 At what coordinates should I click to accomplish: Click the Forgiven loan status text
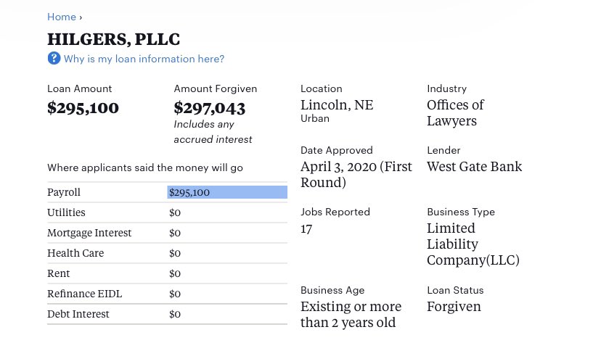pyautogui.click(x=454, y=307)
